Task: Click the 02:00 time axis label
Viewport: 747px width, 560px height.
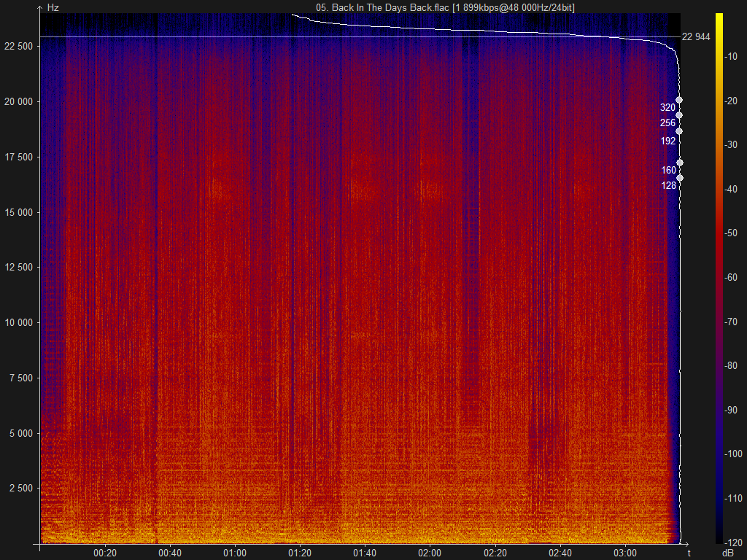Action: (430, 553)
